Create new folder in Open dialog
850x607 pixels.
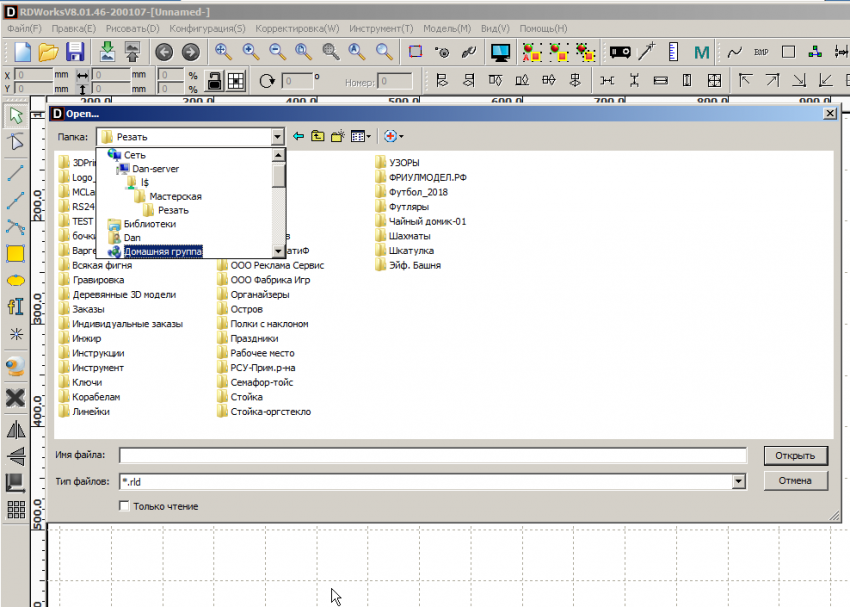tap(338, 136)
